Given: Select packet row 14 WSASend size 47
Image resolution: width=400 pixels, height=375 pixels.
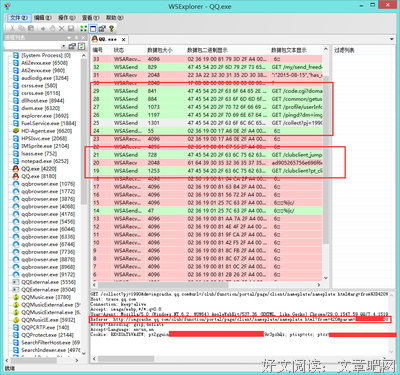Looking at the screenshot, I should [x=207, y=211].
